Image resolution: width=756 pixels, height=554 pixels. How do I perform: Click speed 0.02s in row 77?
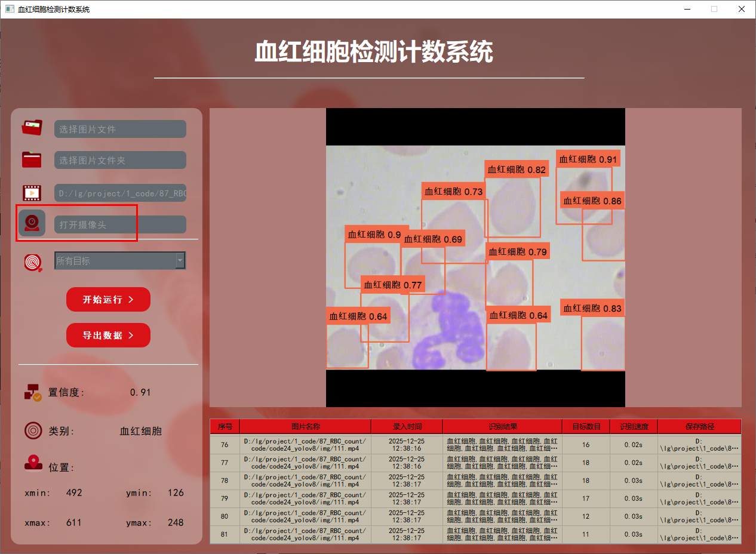pos(634,463)
